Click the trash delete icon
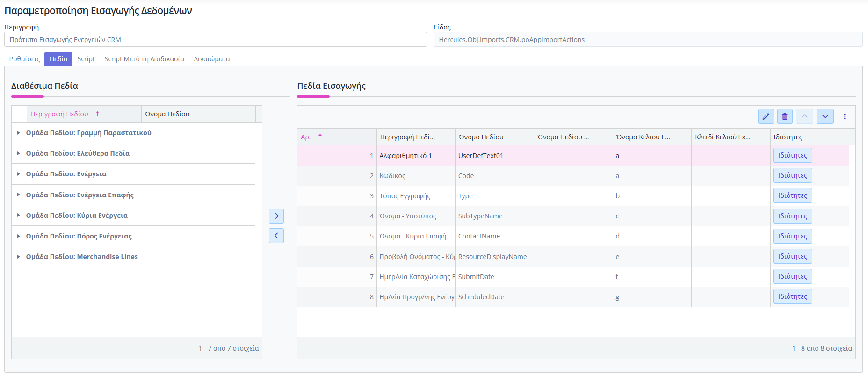This screenshot has width=868, height=375. pyautogui.click(x=785, y=116)
